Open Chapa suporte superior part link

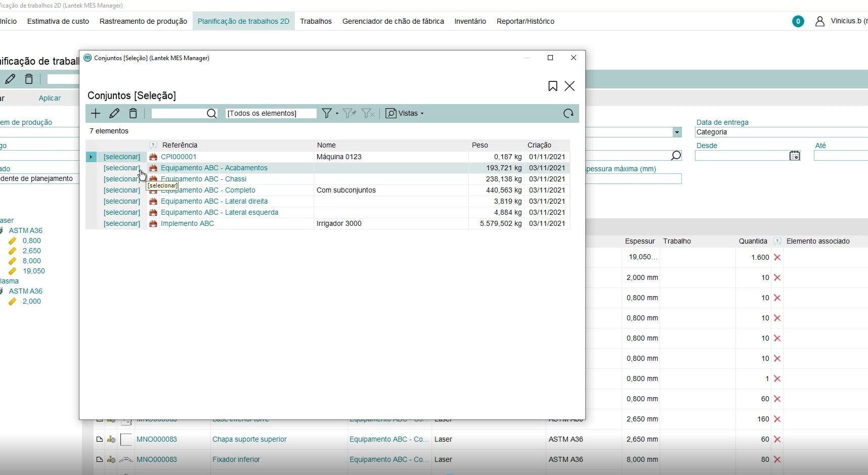coord(249,439)
